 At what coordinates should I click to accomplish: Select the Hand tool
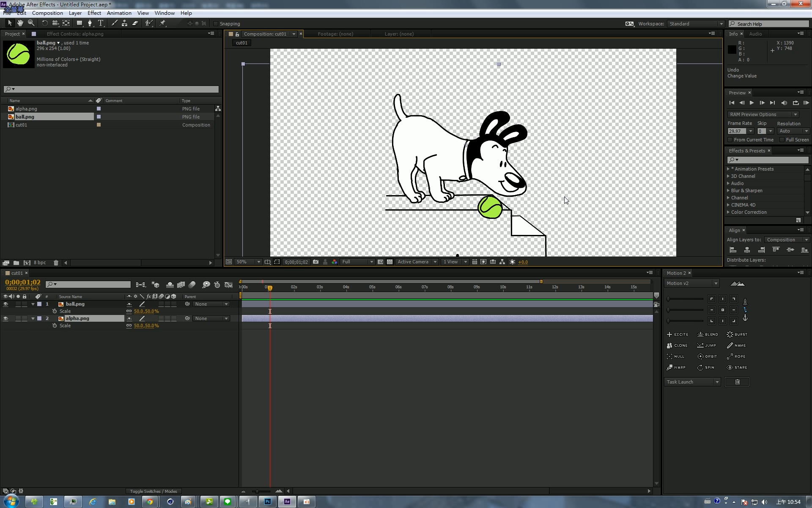tap(20, 23)
